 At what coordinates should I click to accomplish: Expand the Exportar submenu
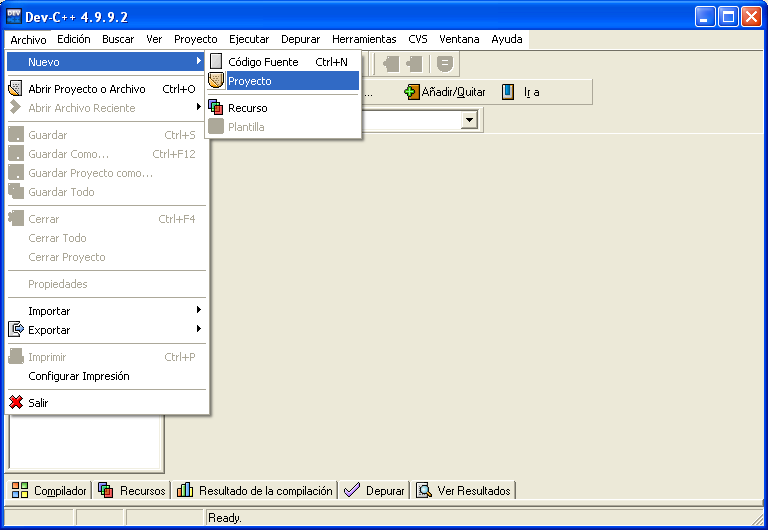[x=106, y=330]
